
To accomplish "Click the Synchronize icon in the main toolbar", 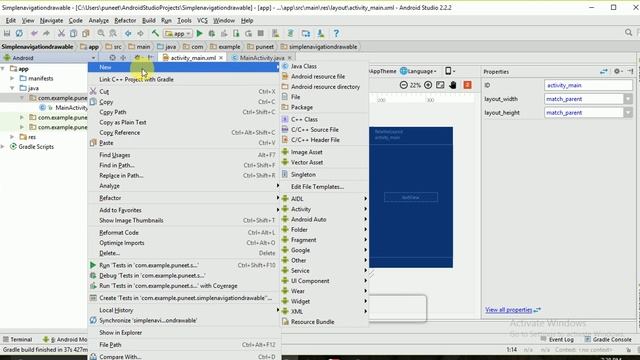I will point(19,33).
